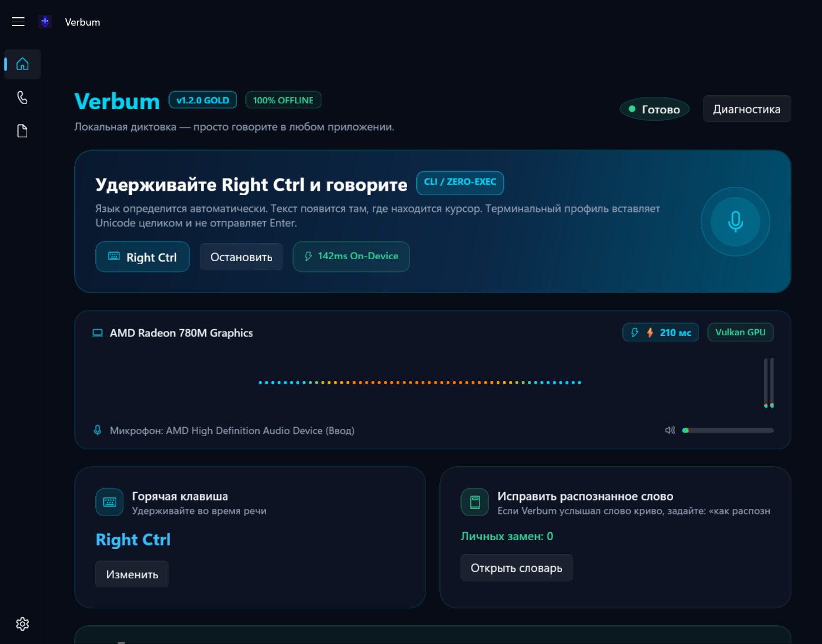Click the Исправить распознанное слово heading
The width and height of the screenshot is (822, 644).
click(585, 496)
